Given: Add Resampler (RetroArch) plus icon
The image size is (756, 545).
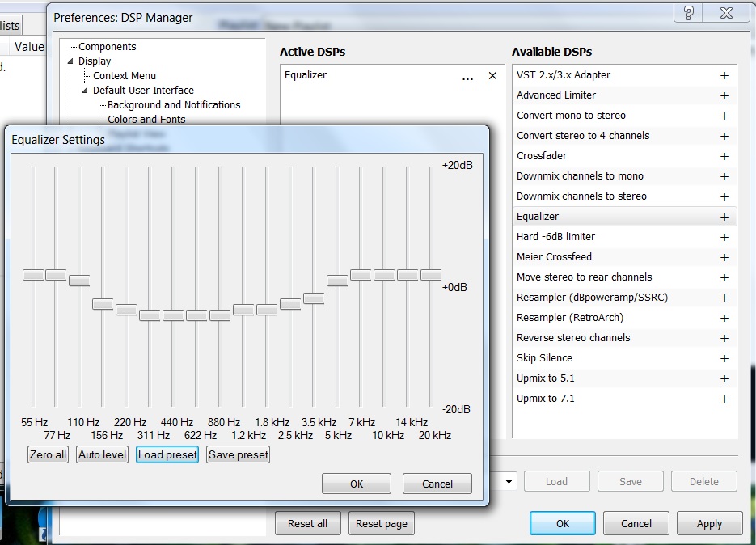Looking at the screenshot, I should pyautogui.click(x=724, y=319).
